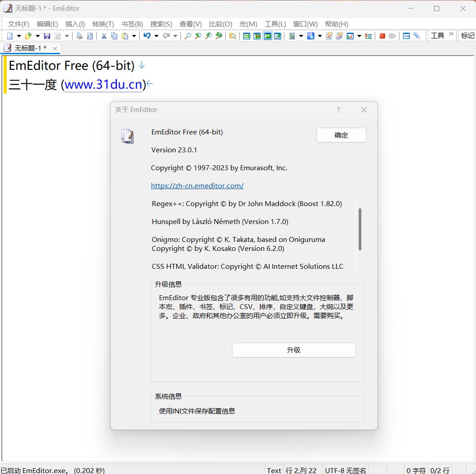Image resolution: width=476 pixels, height=474 pixels.
Task: Toggle the highlighted Wrap by Window mode
Action: (x=267, y=36)
